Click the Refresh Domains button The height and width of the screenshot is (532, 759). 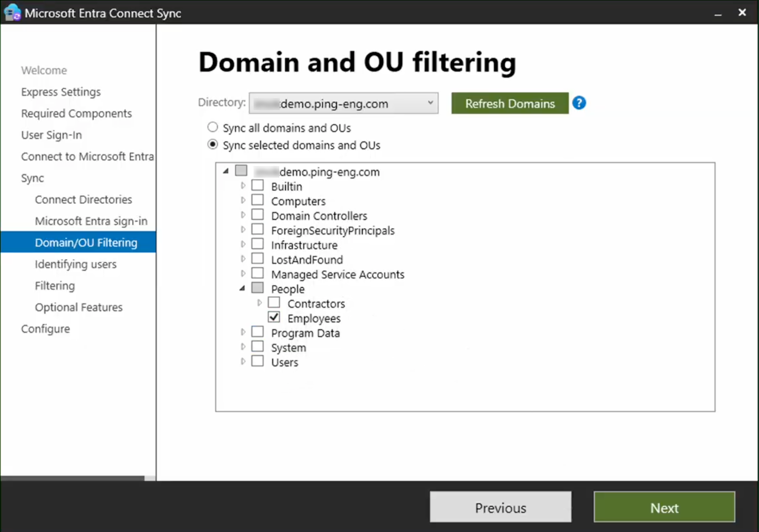coord(510,103)
